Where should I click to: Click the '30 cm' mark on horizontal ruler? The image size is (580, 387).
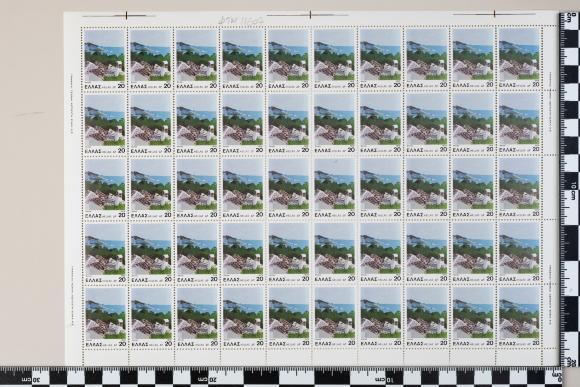coord(30,380)
